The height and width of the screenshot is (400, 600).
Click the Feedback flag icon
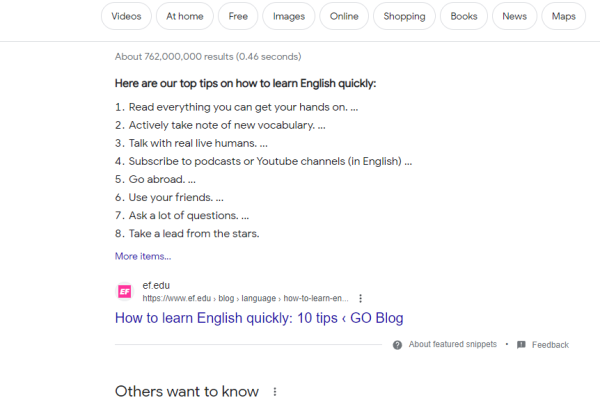click(521, 345)
